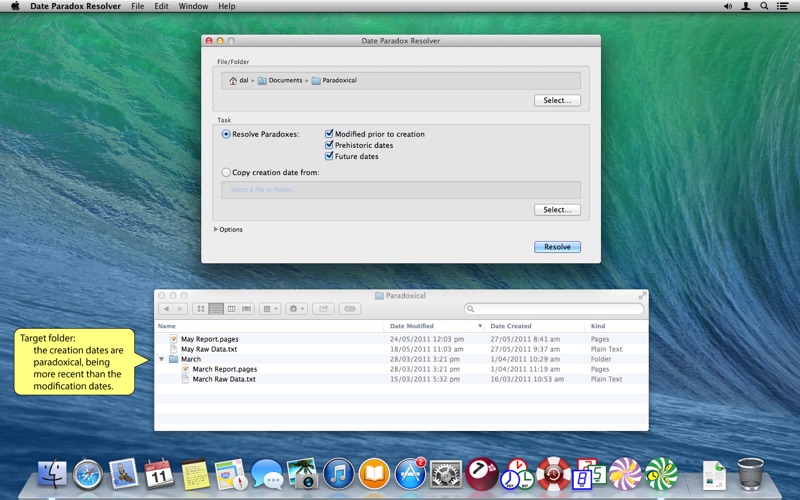This screenshot has height=500, width=800.
Task: Click Select button for copy creation date
Action: point(557,210)
